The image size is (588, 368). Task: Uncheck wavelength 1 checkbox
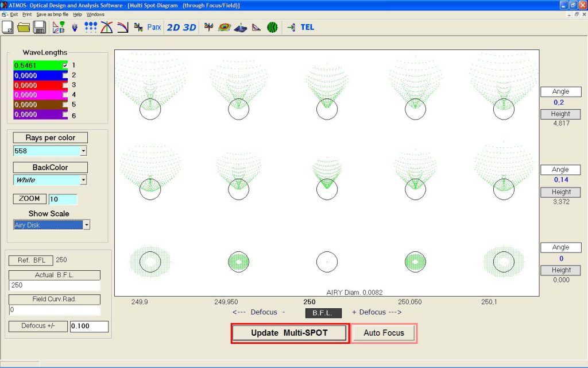(x=65, y=66)
